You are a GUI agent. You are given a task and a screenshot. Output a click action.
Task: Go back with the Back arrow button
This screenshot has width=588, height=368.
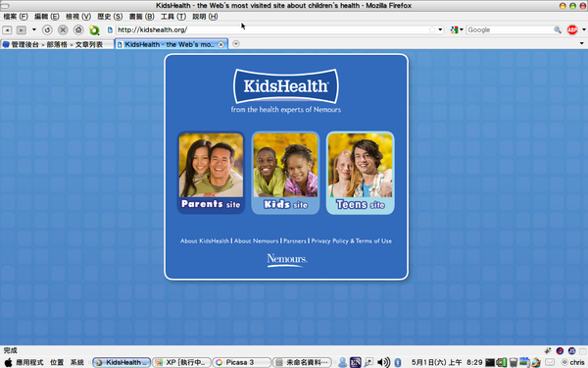[7, 29]
